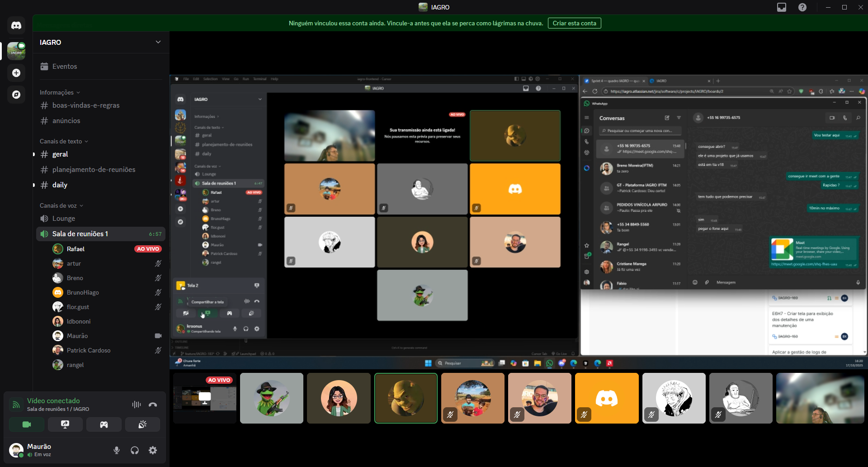Open Discover servers compass icon
Viewport: 868px width, 467px height.
pos(16,95)
